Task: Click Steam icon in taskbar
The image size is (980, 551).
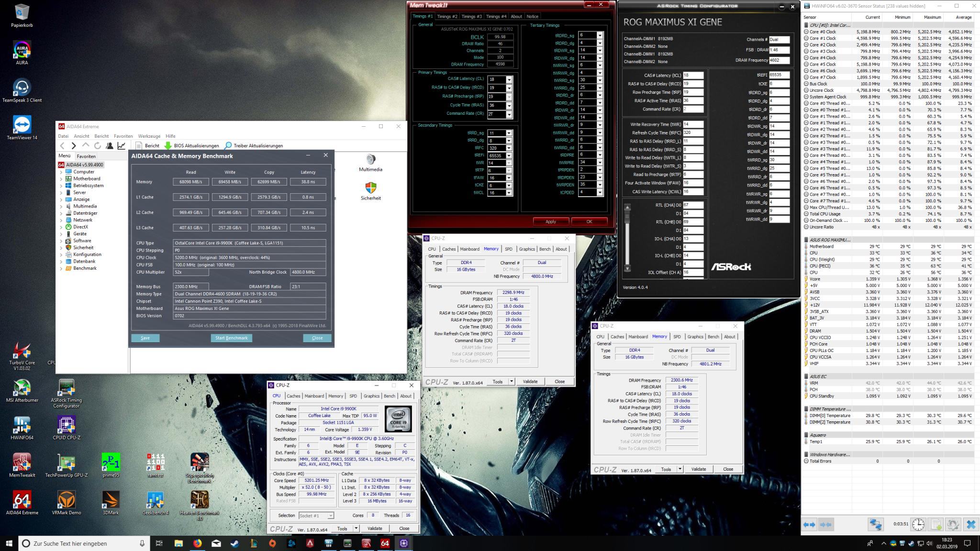Action: click(x=234, y=543)
